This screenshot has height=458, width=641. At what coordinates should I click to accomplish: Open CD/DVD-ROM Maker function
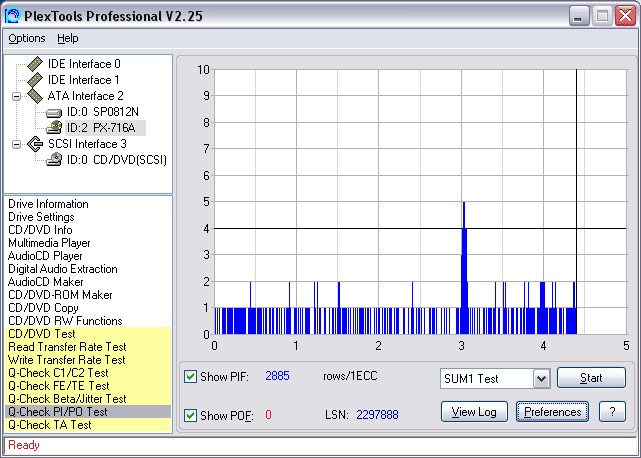pyautogui.click(x=60, y=295)
